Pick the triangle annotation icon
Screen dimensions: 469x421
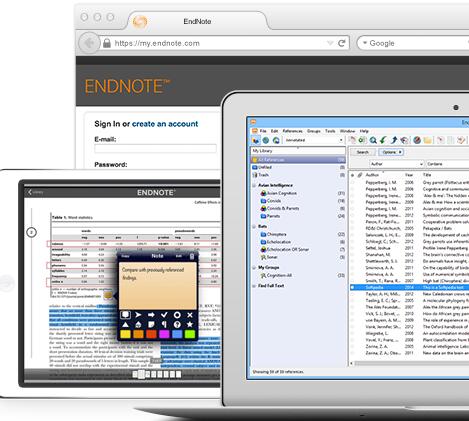point(125,324)
